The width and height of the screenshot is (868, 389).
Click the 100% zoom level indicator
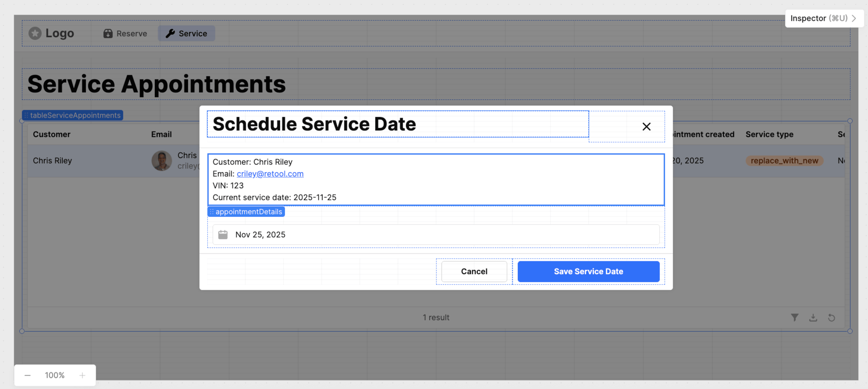54,376
